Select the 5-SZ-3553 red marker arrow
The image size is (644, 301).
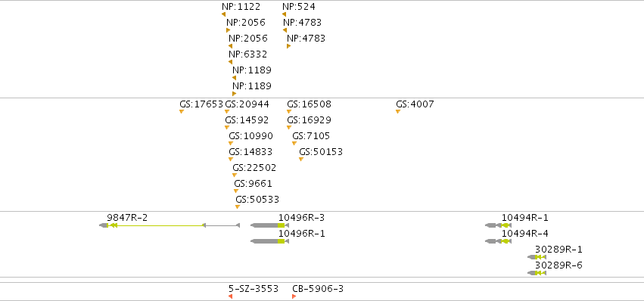click(x=230, y=296)
